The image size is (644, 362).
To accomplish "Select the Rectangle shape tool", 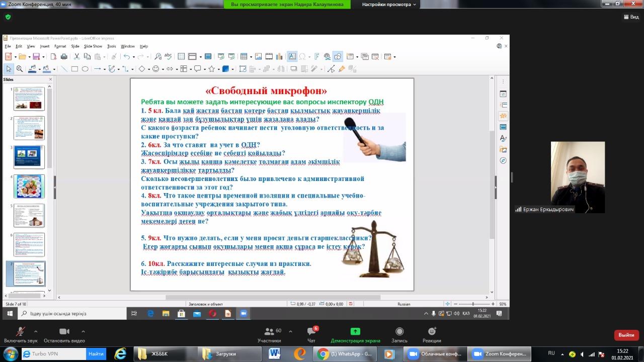I will [74, 69].
